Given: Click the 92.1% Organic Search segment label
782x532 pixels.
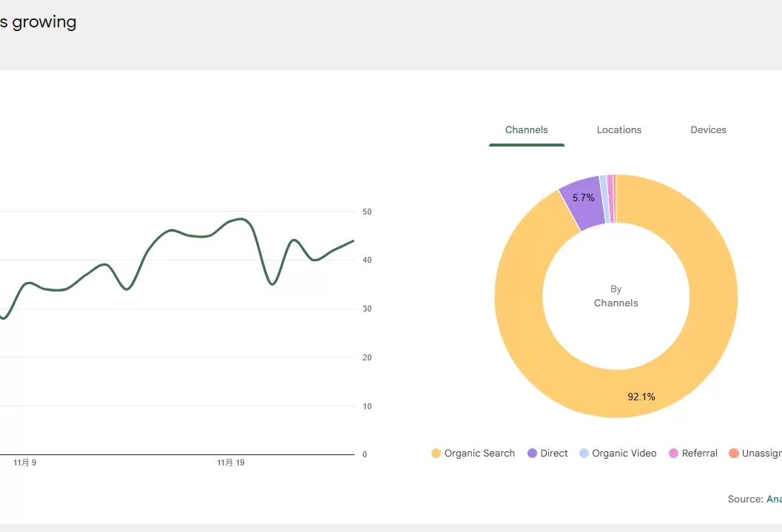Looking at the screenshot, I should click(x=641, y=397).
